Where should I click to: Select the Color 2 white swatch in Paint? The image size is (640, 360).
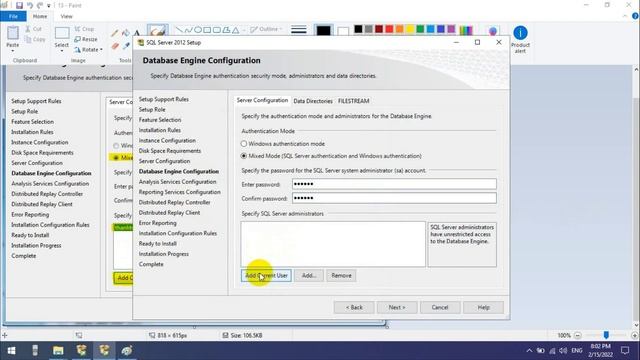click(343, 31)
